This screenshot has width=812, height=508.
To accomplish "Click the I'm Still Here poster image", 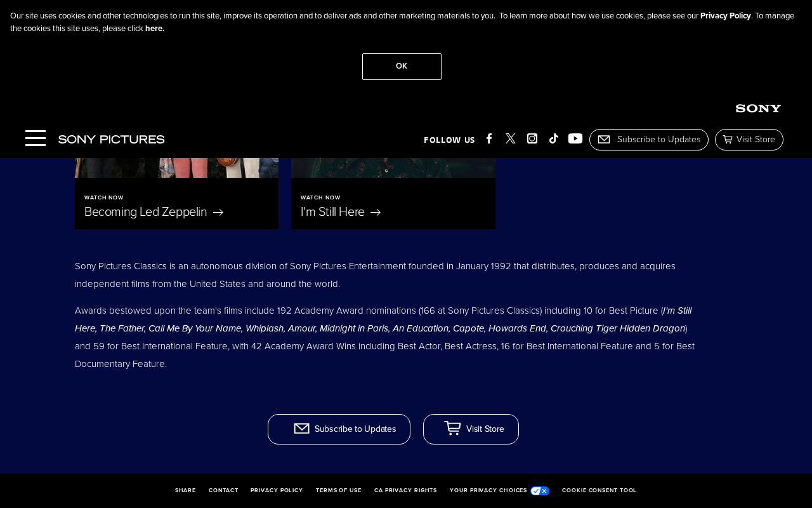I will [393, 168].
